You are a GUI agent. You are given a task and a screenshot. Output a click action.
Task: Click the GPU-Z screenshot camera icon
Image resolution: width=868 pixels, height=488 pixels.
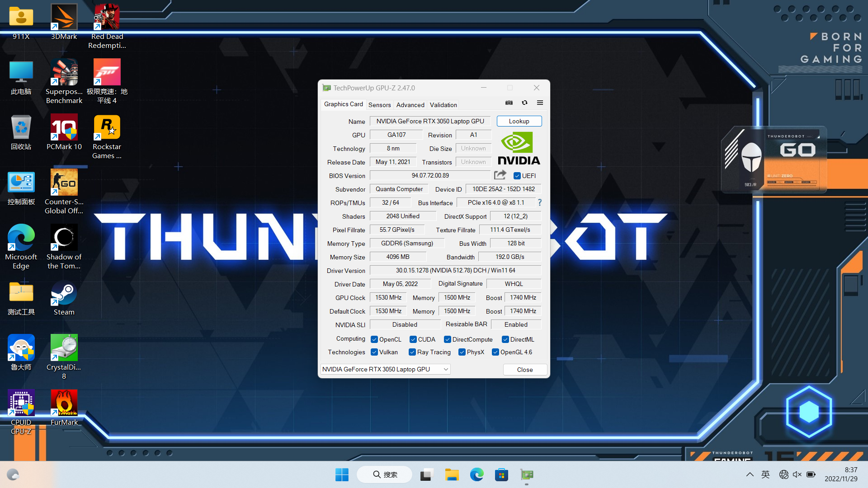tap(509, 103)
